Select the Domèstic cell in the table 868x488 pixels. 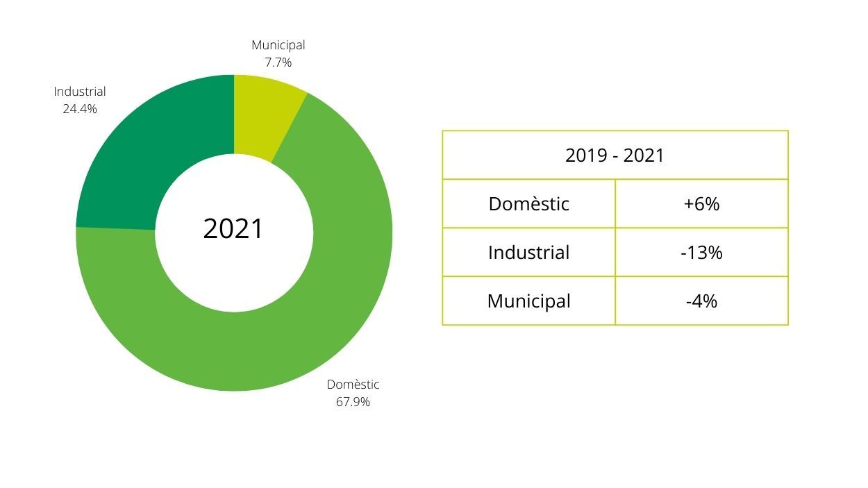528,204
